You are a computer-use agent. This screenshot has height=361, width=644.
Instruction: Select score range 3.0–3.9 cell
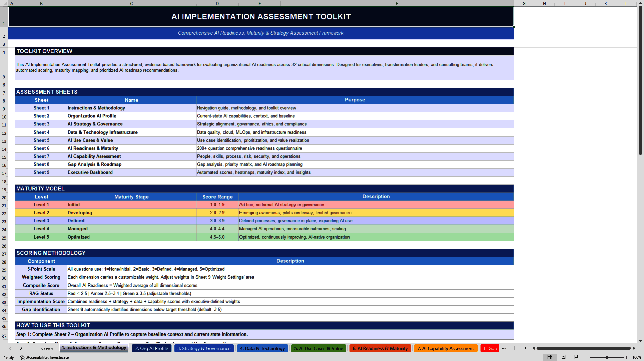tap(217, 221)
